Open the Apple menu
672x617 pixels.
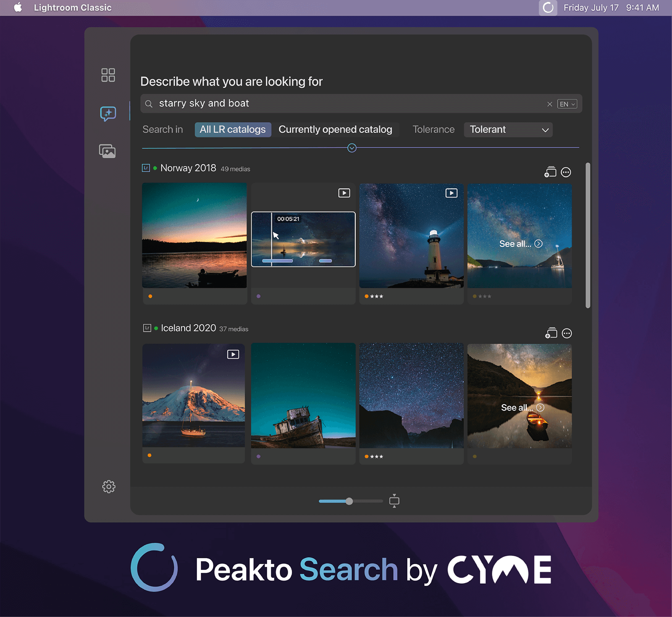click(x=18, y=8)
